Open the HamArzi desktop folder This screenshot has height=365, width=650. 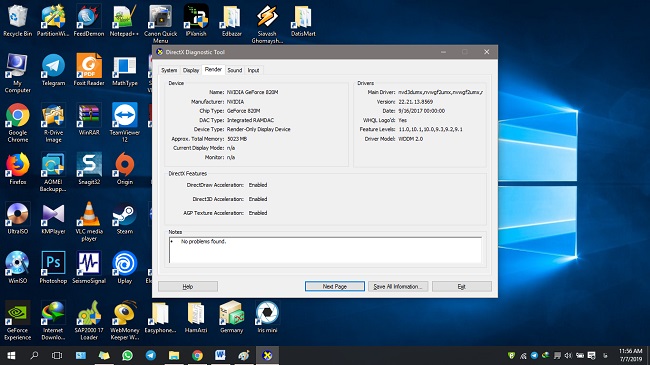click(196, 317)
